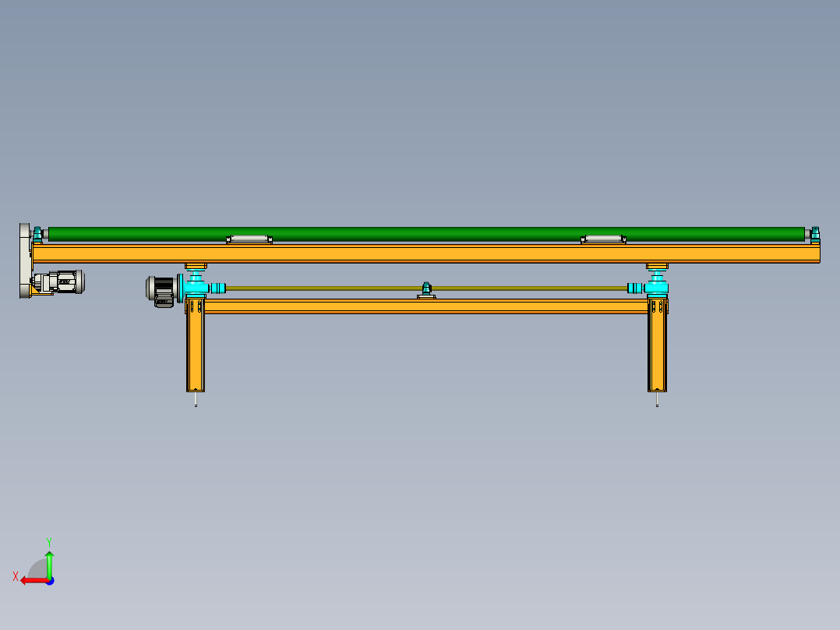
Task: Select the center bearing support on the shaft
Action: pos(426,290)
